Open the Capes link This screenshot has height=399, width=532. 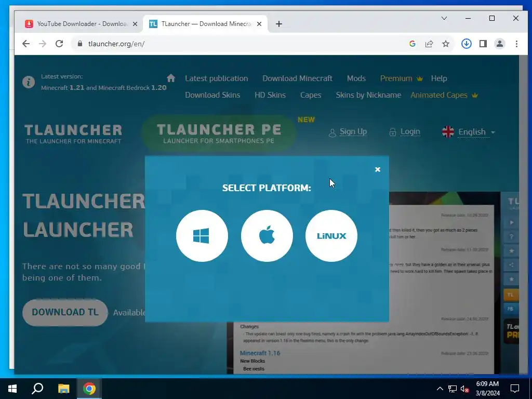click(x=311, y=95)
